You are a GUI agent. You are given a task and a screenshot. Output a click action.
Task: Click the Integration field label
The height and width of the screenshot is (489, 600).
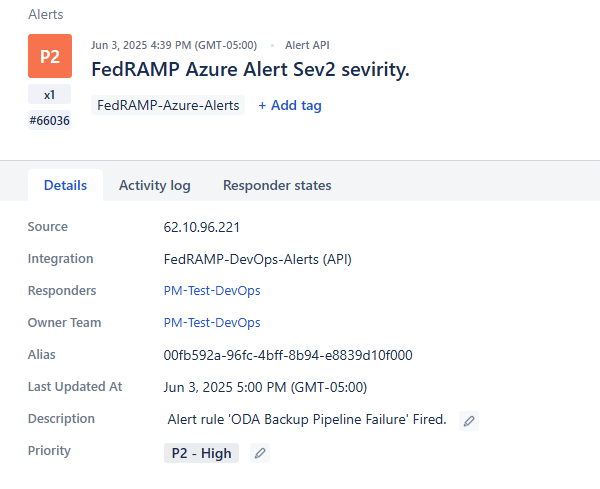(60, 259)
